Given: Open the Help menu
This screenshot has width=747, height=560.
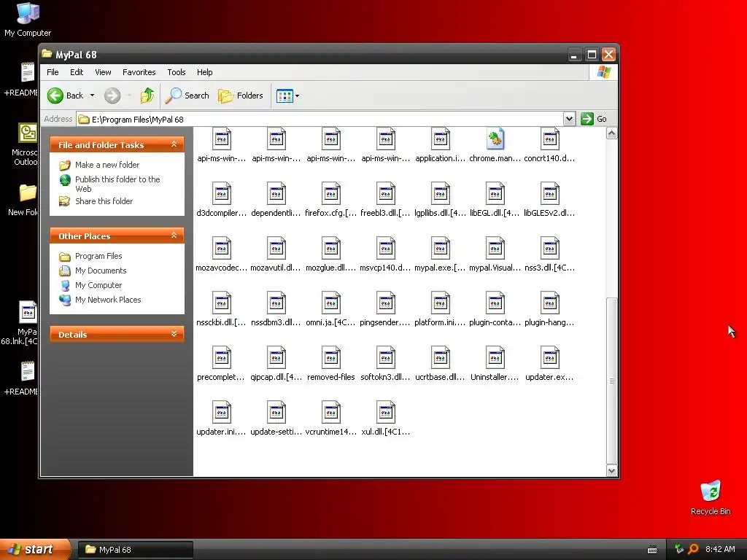Looking at the screenshot, I should pos(205,72).
